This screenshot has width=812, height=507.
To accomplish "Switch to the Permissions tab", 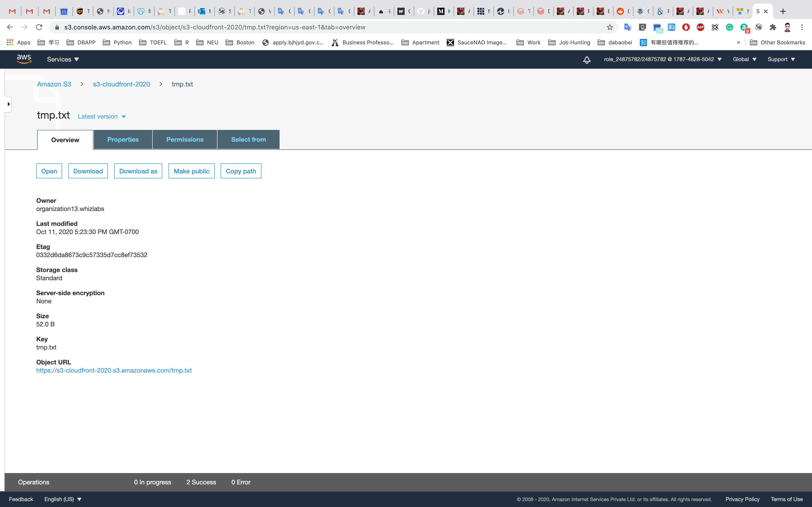I will (185, 139).
